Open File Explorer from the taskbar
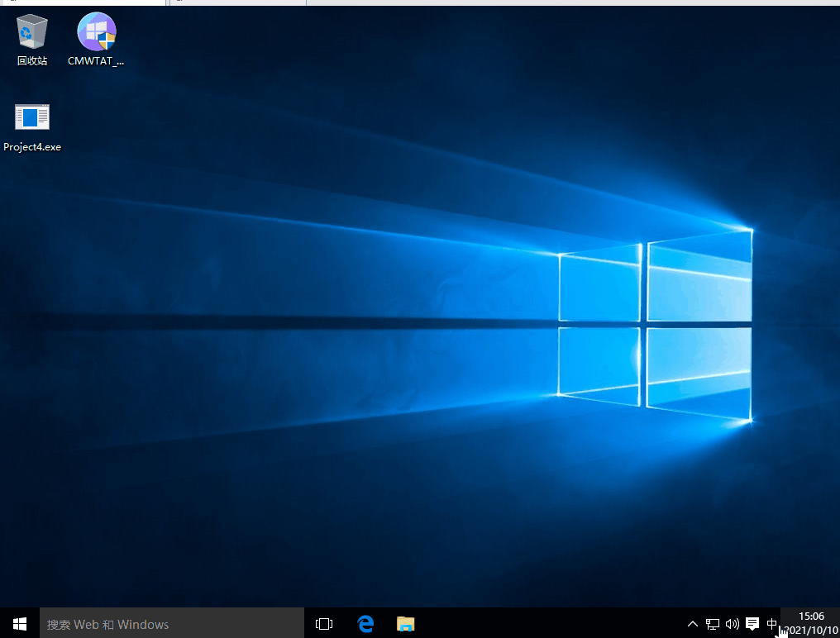840x638 pixels. [x=406, y=623]
